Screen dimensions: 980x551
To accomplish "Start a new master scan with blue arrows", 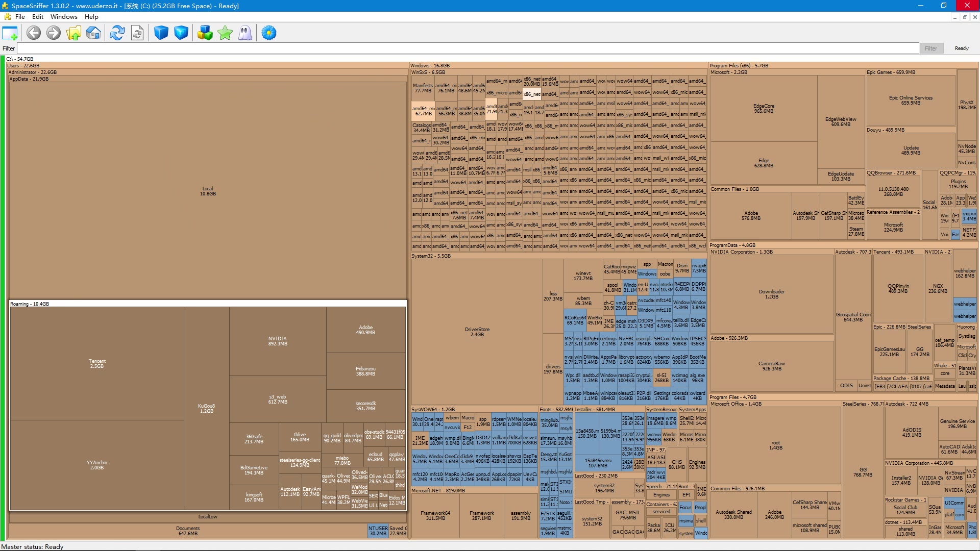I will [117, 33].
